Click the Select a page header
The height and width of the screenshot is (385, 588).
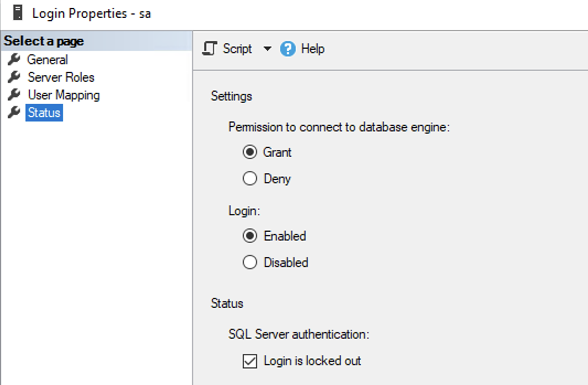click(x=44, y=41)
